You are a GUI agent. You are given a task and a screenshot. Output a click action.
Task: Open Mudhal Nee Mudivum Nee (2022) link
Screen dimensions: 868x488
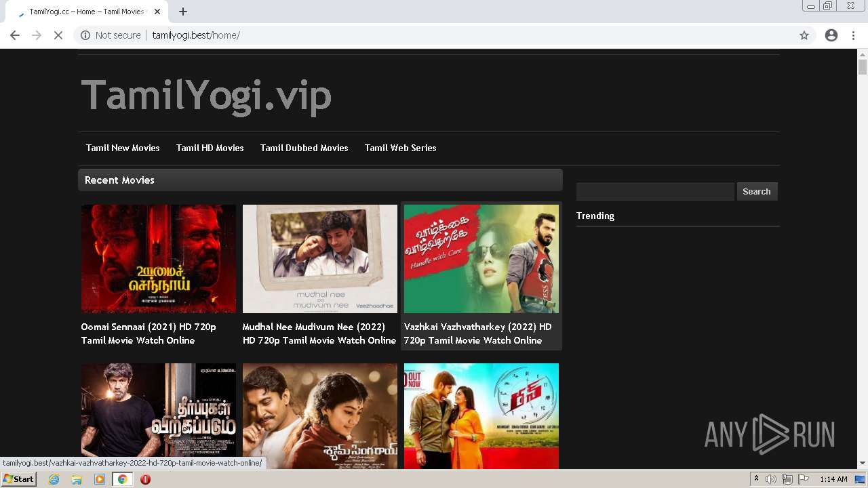(319, 333)
